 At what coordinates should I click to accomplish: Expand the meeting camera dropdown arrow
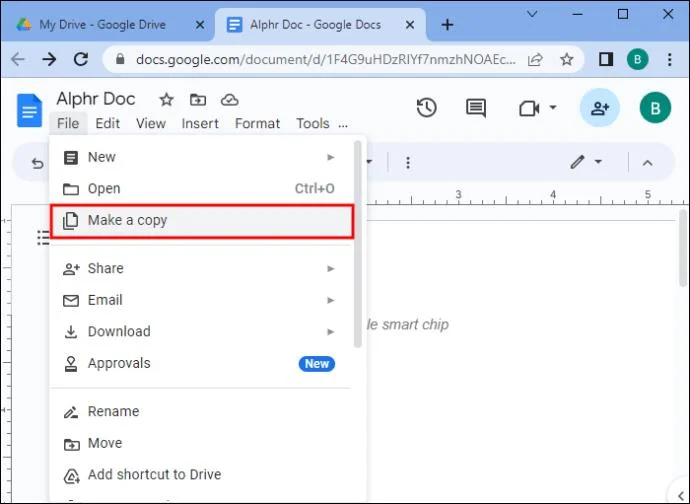pos(553,107)
